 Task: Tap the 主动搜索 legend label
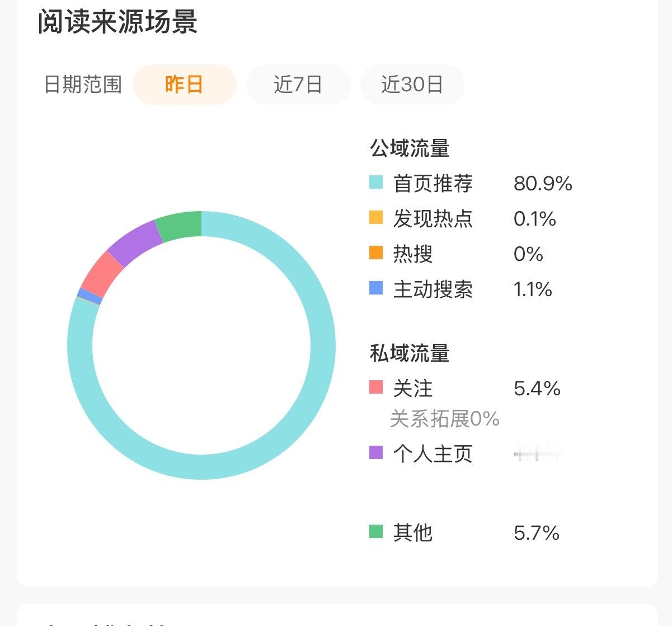click(433, 289)
